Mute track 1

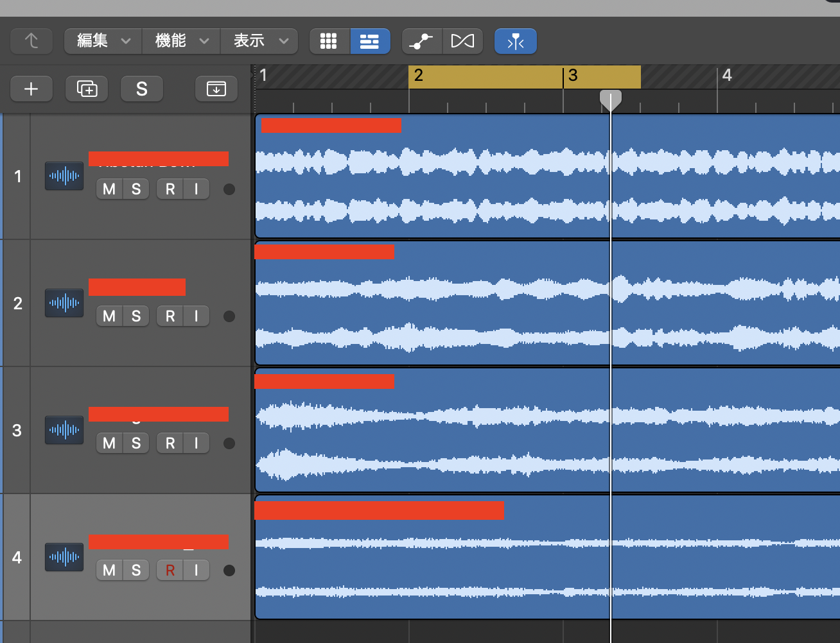tap(109, 189)
